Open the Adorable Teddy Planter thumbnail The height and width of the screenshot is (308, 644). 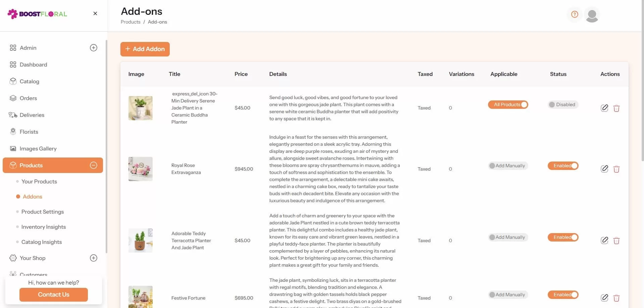coord(141,240)
